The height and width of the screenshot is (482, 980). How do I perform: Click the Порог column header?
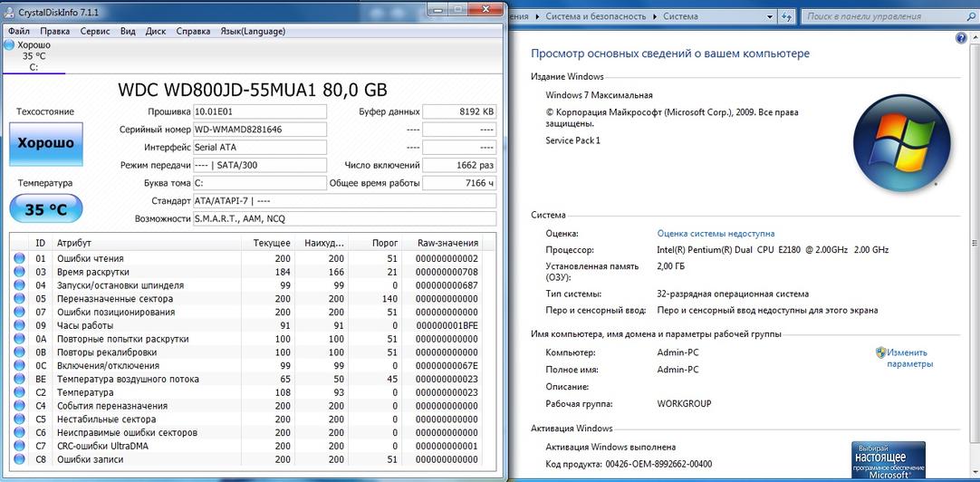click(x=374, y=243)
